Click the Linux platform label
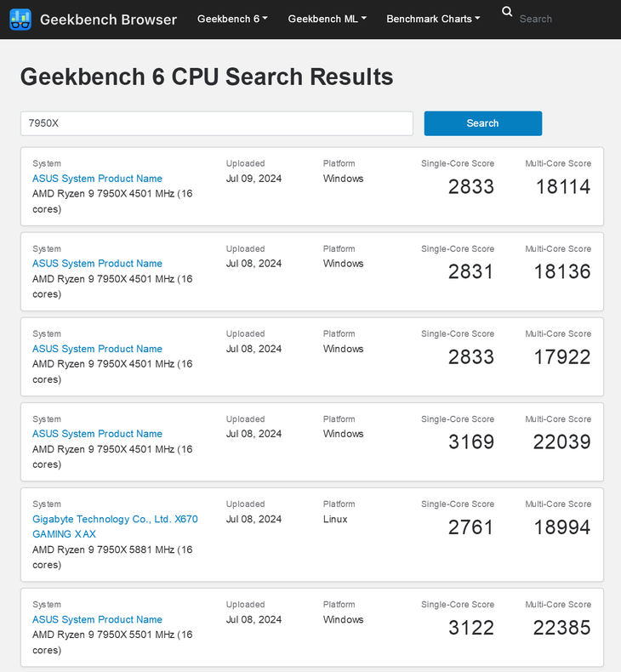The height and width of the screenshot is (672, 621). 335,519
